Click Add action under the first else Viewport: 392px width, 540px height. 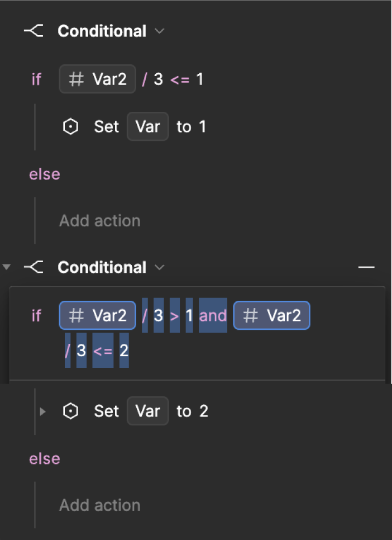tap(100, 221)
